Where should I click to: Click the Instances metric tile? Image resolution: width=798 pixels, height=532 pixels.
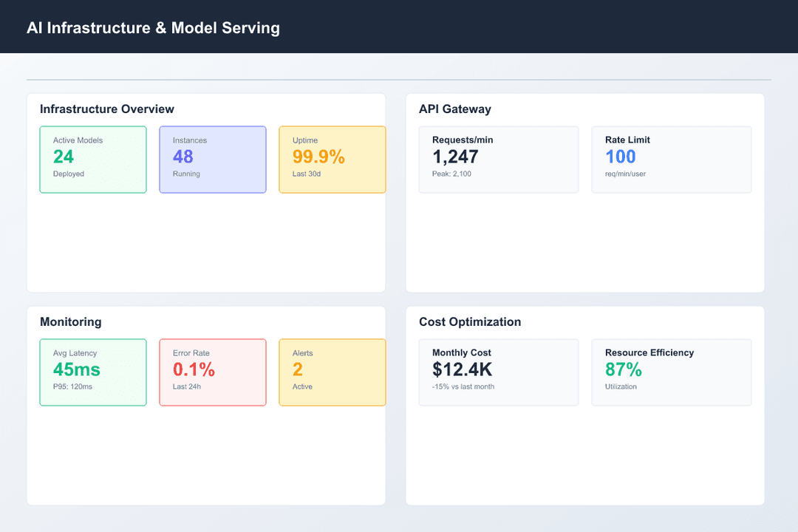pyautogui.click(x=213, y=160)
